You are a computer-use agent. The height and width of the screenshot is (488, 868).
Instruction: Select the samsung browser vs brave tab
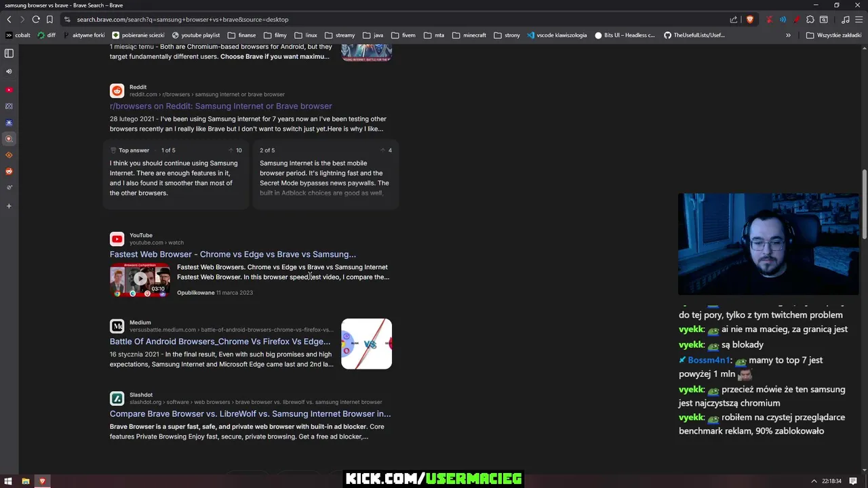click(x=64, y=5)
